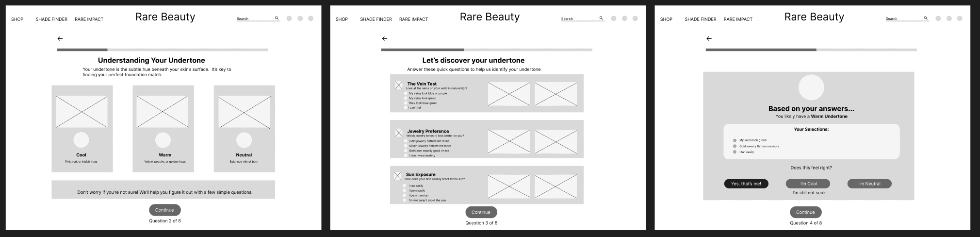Screen dimensions: 980x237
Task: Click 'I'm still not sure' link
Action: (808, 193)
